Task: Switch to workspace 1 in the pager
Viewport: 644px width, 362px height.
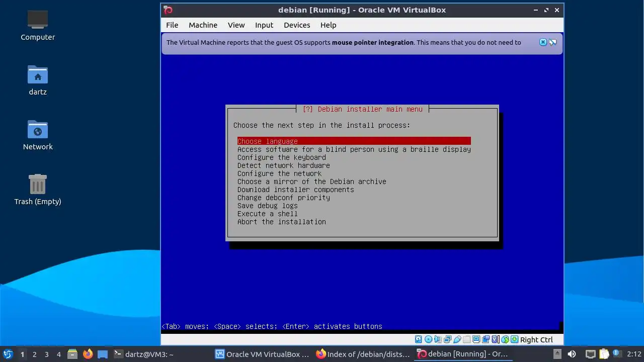Action: pos(22,354)
